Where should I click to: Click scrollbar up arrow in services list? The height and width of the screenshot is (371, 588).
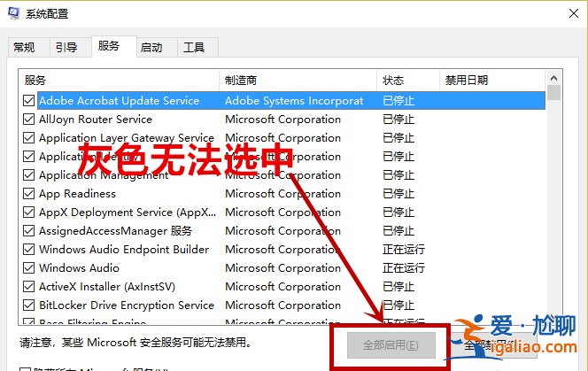point(553,78)
